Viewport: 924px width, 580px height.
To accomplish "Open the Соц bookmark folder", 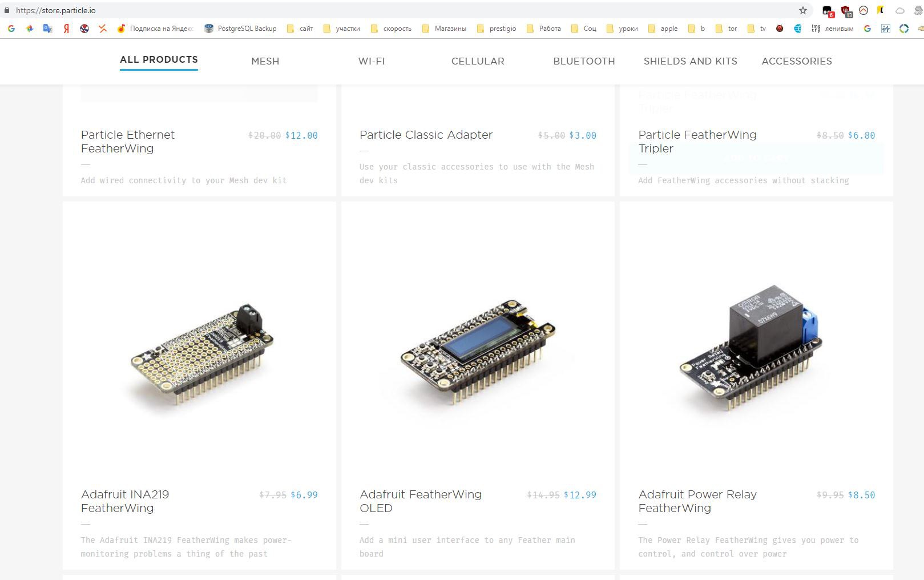I will [x=584, y=28].
